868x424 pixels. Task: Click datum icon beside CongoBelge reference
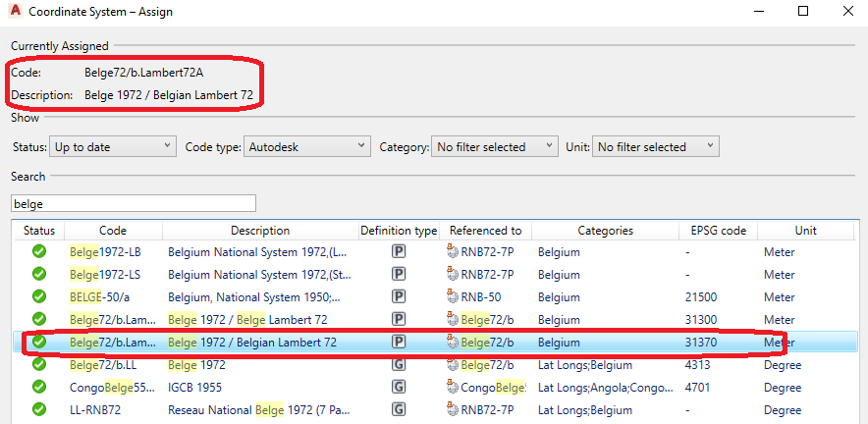453,387
